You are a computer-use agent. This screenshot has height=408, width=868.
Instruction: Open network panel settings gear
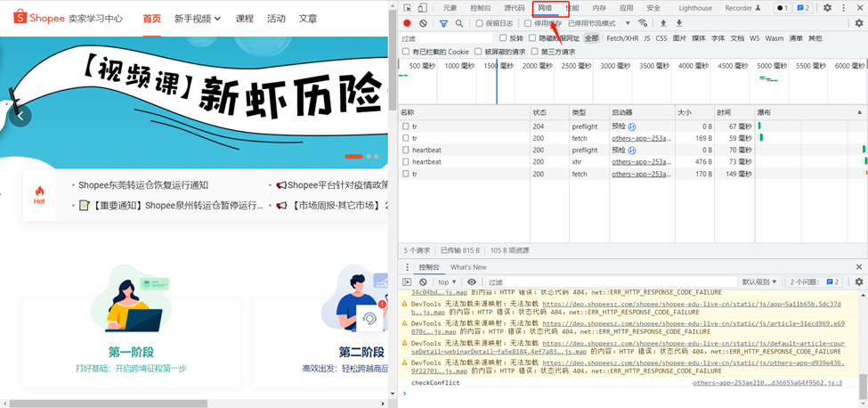click(x=858, y=23)
